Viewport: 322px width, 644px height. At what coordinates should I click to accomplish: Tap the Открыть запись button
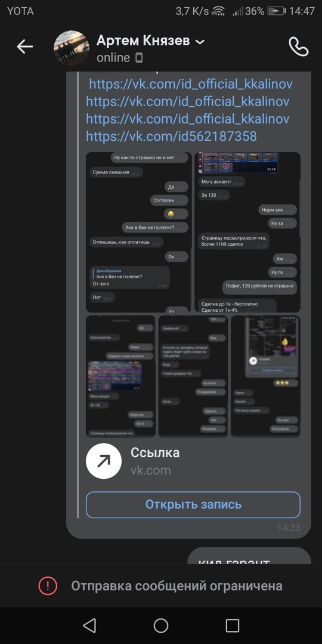coord(193,505)
